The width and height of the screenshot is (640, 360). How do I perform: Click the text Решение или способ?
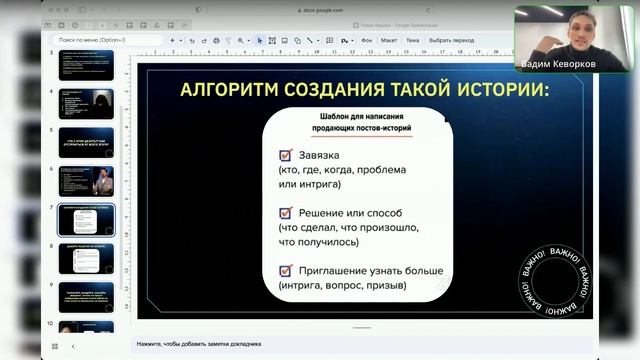tap(350, 213)
